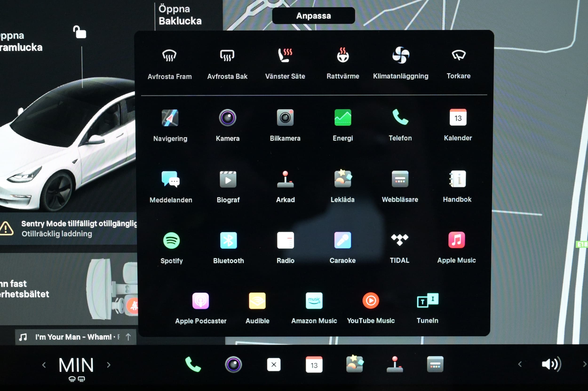588x391 pixels.
Task: Toggle the car door lock icon
Action: [x=79, y=32]
